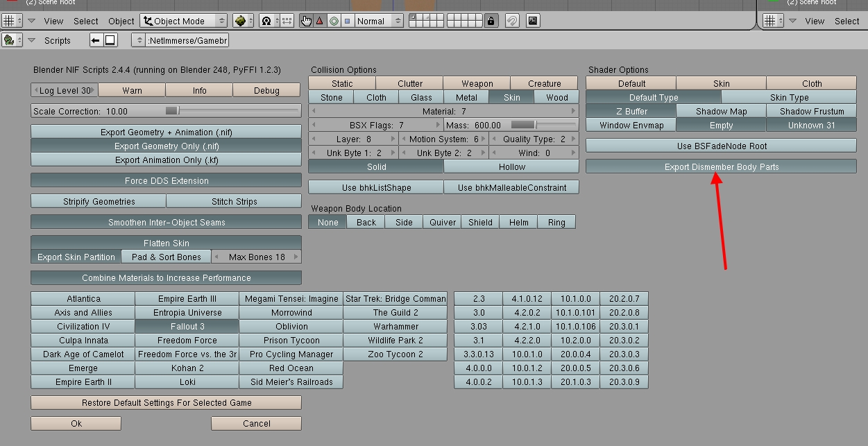The image size is (868, 446).
Task: Select Export Geometry + Animation (.nif)
Action: click(167, 132)
